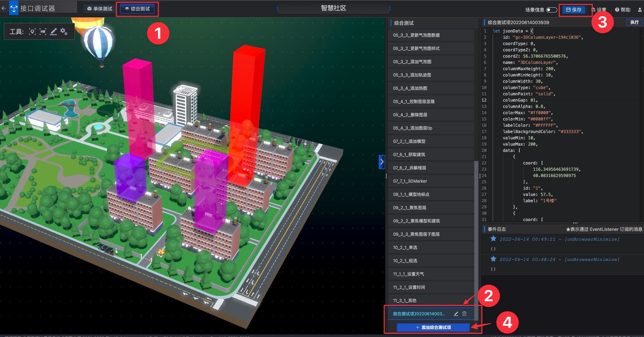644x337 pixels.
Task: Toggle the 场景信息 switch
Action: [x=552, y=10]
